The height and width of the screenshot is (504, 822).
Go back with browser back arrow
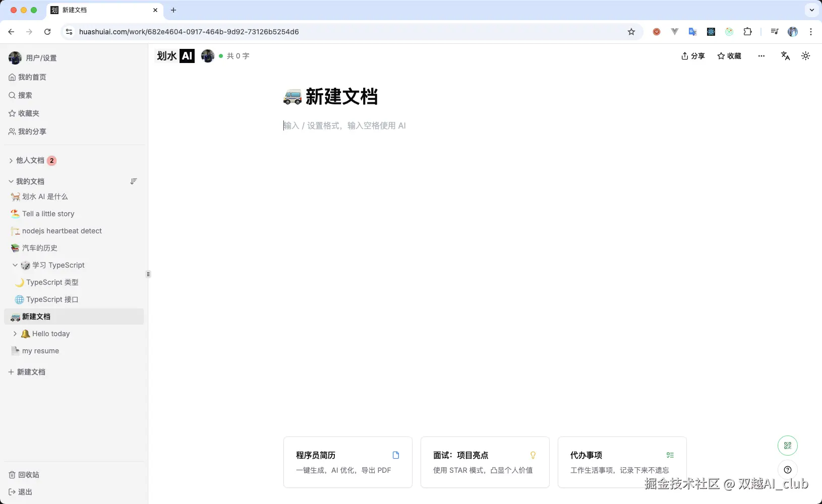tap(11, 32)
